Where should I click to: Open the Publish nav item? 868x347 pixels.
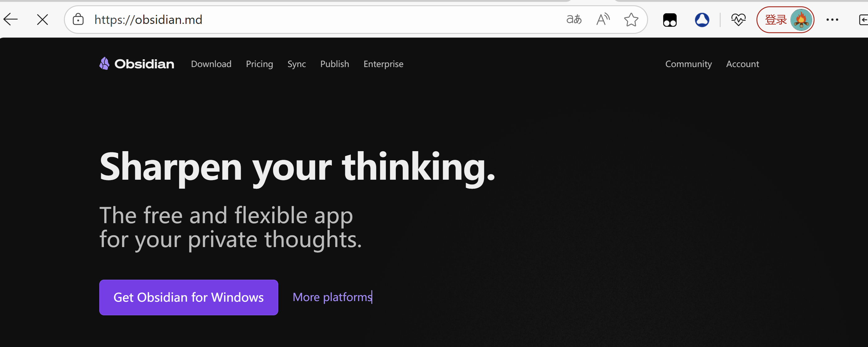point(334,64)
